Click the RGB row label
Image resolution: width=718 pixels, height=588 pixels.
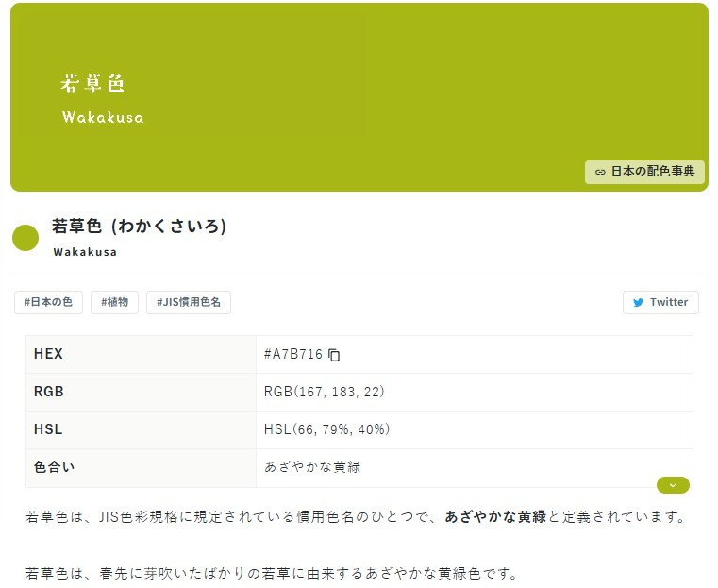click(x=48, y=392)
